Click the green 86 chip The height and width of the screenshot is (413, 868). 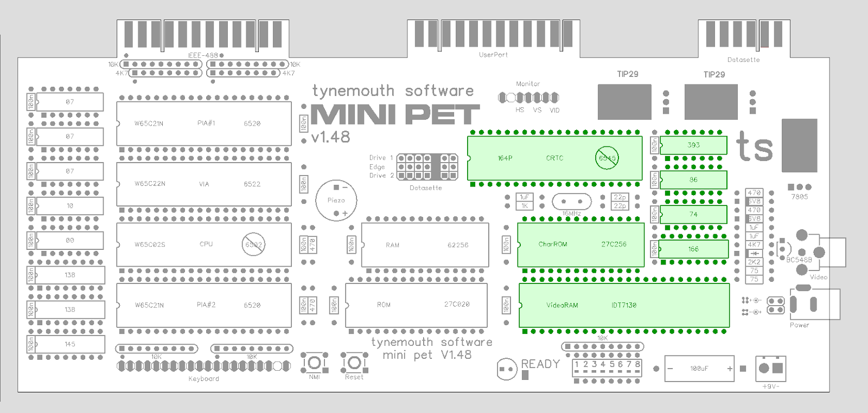693,180
